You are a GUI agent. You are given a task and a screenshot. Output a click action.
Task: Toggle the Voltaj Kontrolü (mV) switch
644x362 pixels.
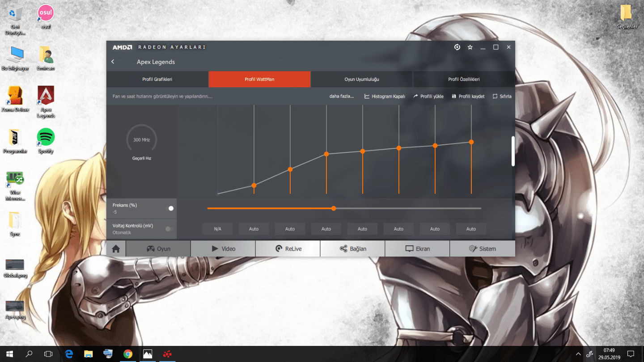coord(169,229)
